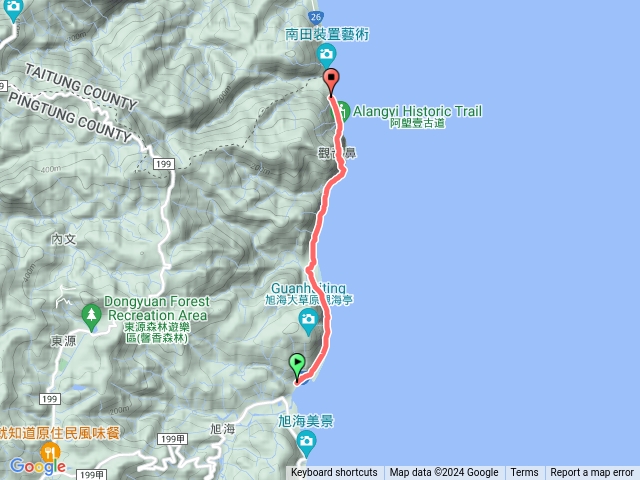Click the orange restaurant fork-knife marker
640x480 pixels.
pos(50,452)
